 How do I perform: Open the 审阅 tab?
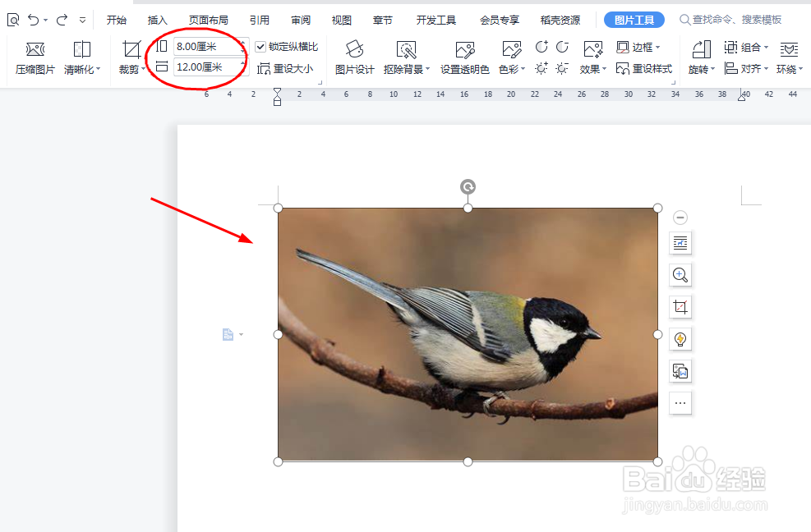[301, 21]
